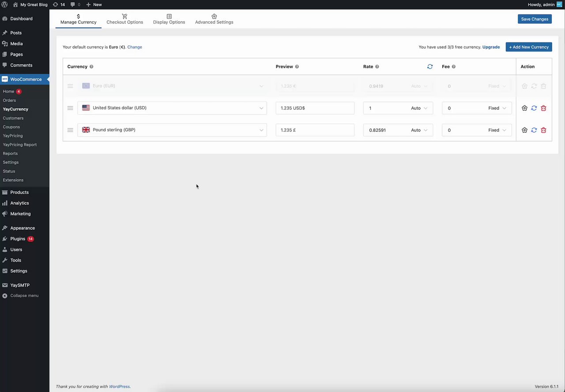The height and width of the screenshot is (392, 565).
Task: Open the Fixed fee type dropdown for GBP
Action: tap(497, 130)
